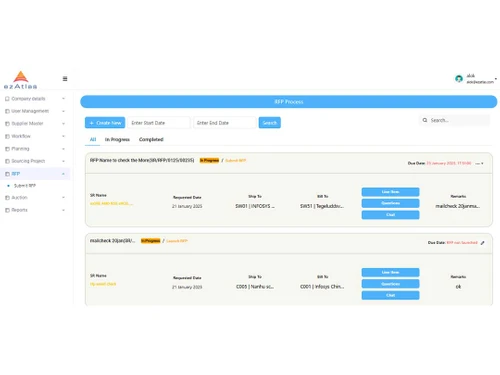Click into the Search text box

pos(455,120)
